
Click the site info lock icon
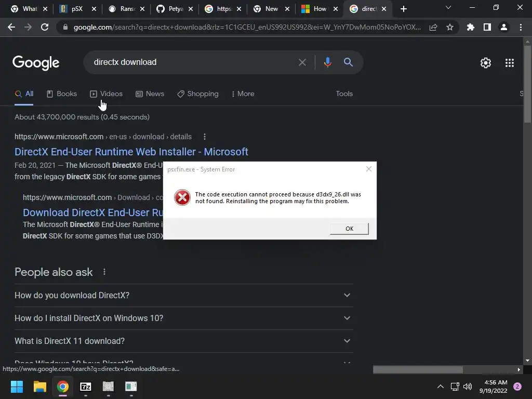[x=65, y=27]
